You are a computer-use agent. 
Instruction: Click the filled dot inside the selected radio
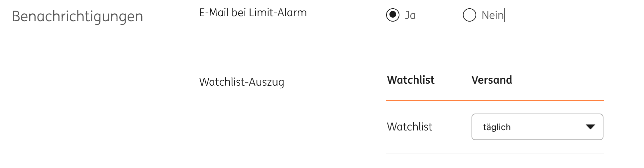click(x=392, y=15)
